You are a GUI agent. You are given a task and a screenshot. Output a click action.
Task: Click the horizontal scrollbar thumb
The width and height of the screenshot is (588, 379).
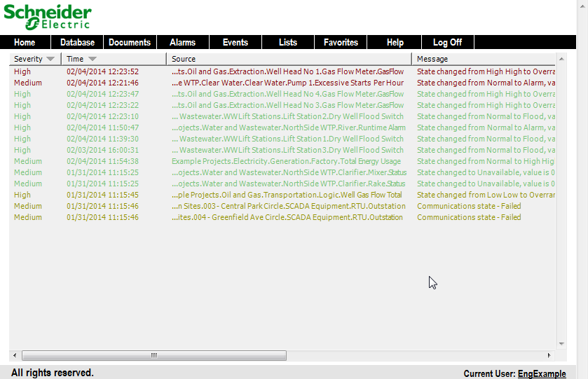[153, 355]
